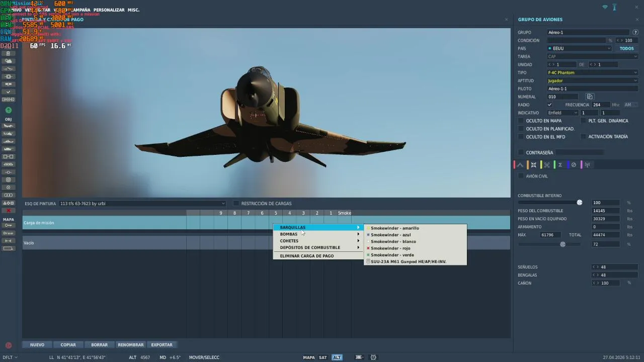The image size is (644, 362).
Task: Select the ship group icon under OBJ
Action: point(8,141)
